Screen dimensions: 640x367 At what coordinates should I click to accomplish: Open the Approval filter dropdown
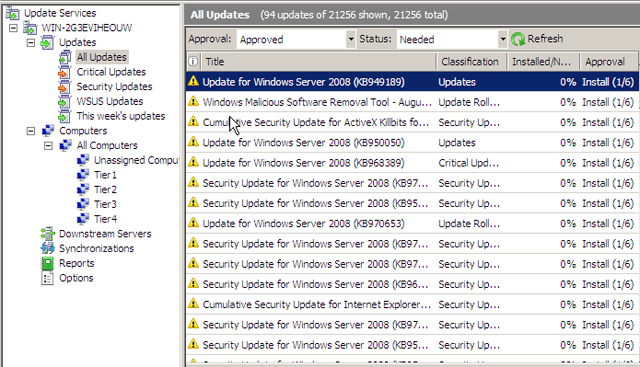pyautogui.click(x=351, y=39)
